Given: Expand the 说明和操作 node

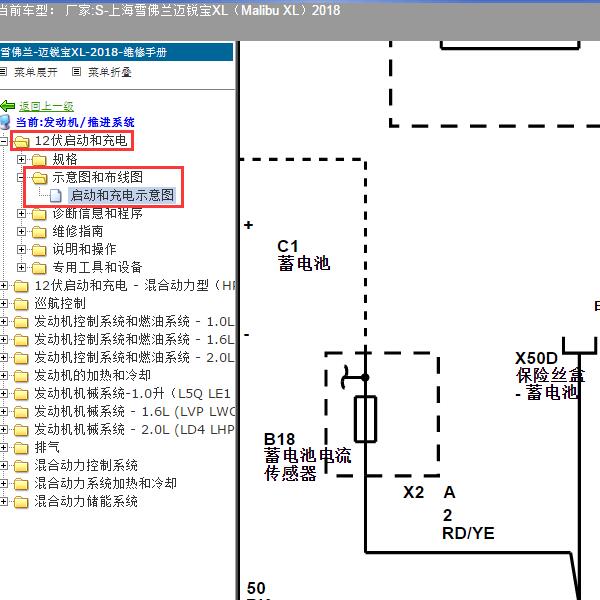Looking at the screenshot, I should [x=21, y=249].
